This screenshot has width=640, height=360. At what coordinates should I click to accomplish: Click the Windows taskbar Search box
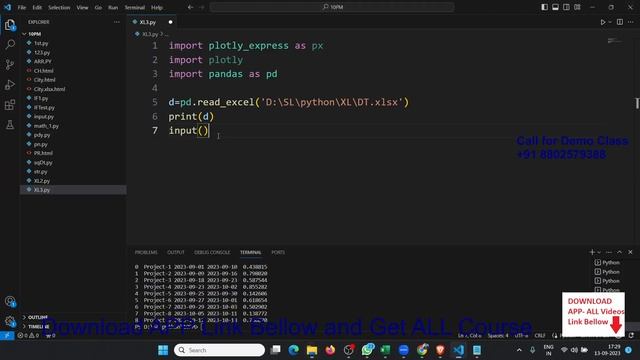pos(219,350)
